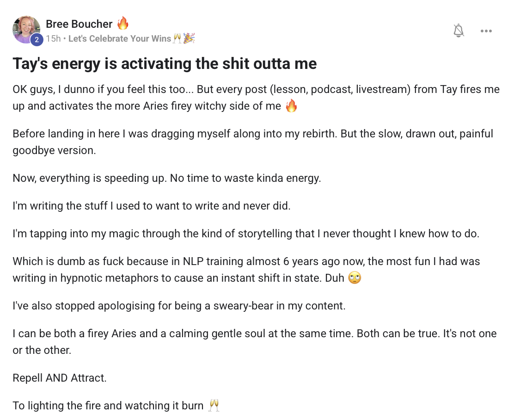Click the eye-roll emoji after 'Duh'
514x420 pixels.
(355, 278)
